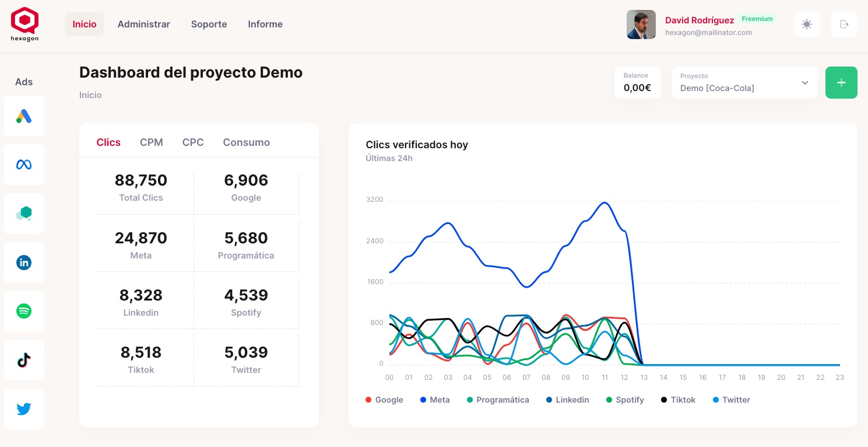Select the TikTok platform icon
868x447 pixels.
pyautogui.click(x=24, y=360)
